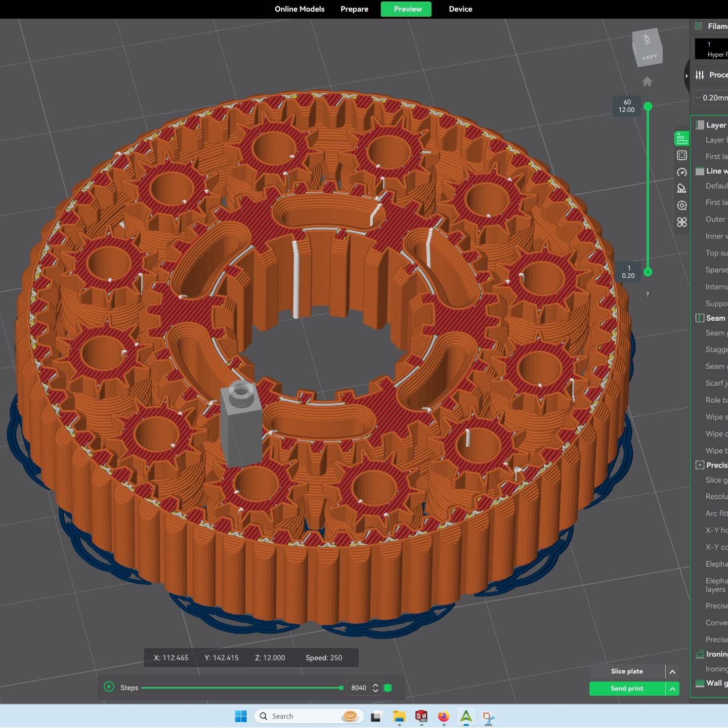
Task: Click the top handle of layer slider
Action: point(648,106)
